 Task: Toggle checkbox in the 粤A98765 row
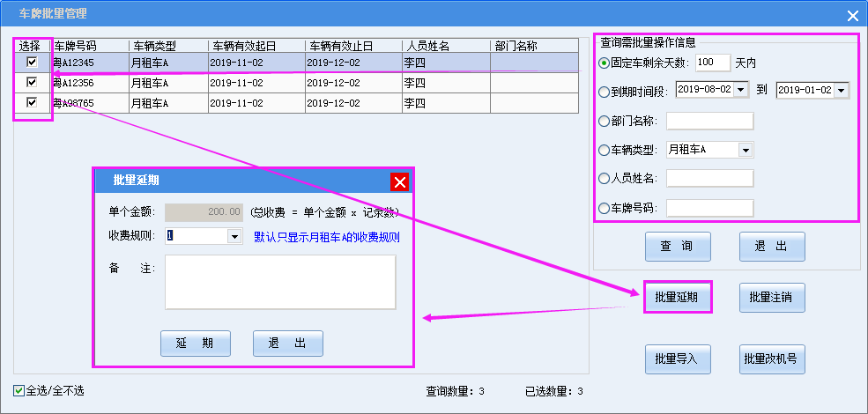pyautogui.click(x=32, y=102)
